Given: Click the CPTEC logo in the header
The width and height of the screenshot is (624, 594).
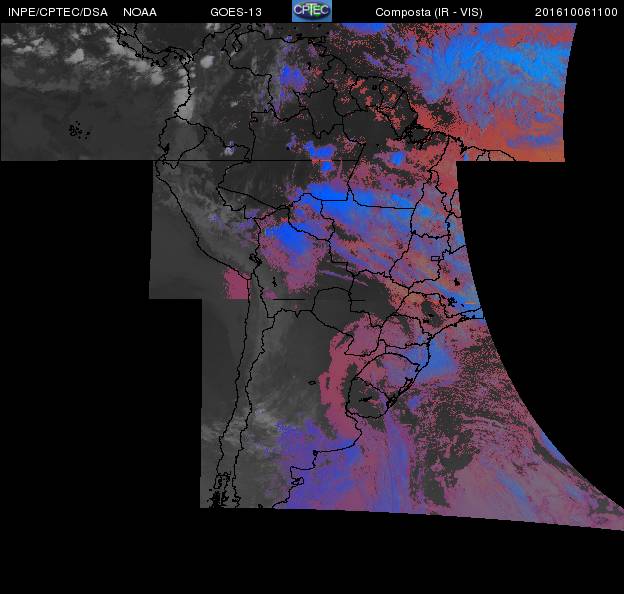Looking at the screenshot, I should [x=311, y=11].
